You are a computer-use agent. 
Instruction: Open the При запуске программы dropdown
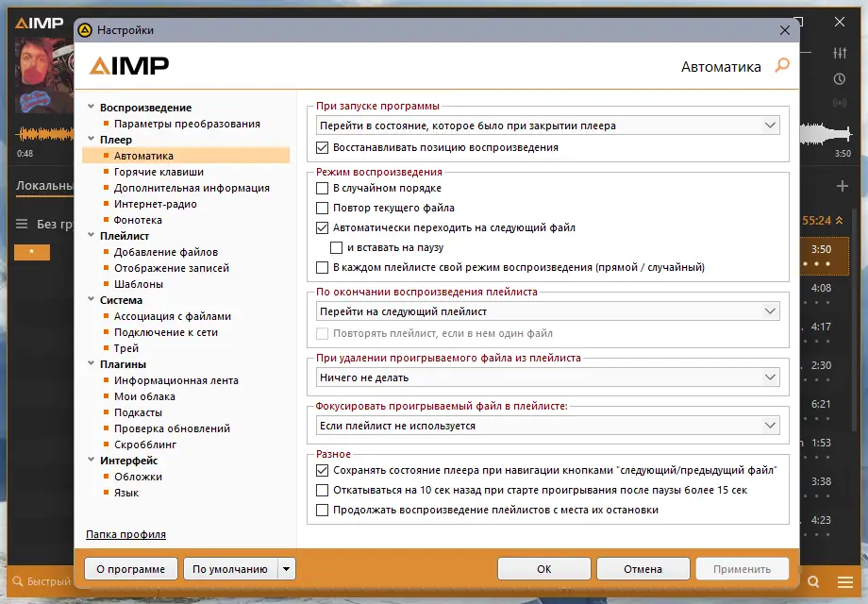click(547, 126)
